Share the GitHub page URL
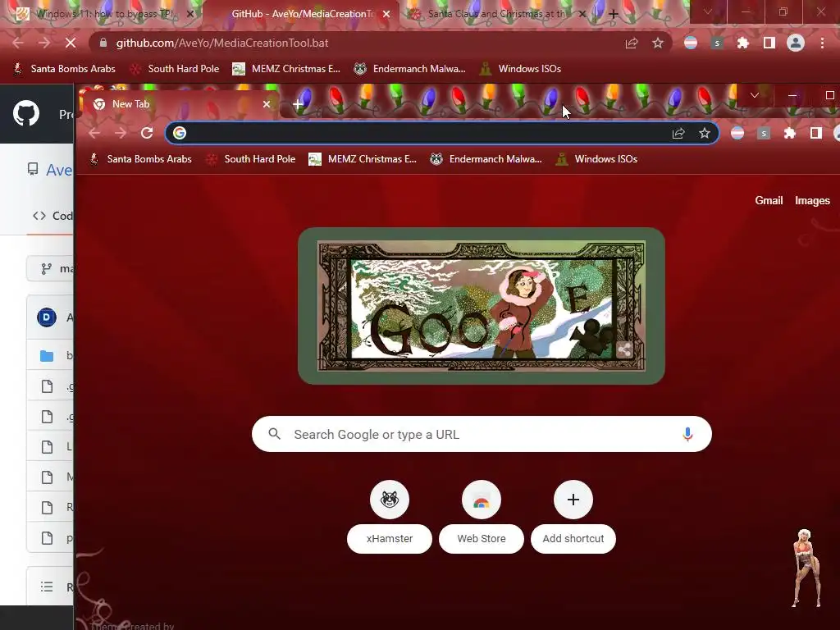Screen dimensions: 840x630 (632, 43)
